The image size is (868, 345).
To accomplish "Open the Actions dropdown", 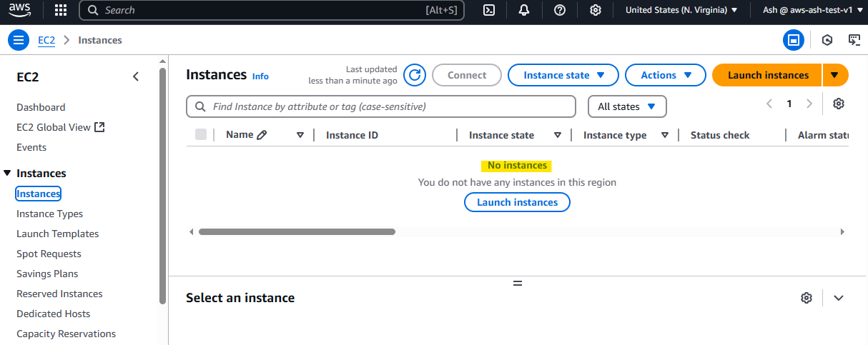I will [666, 75].
